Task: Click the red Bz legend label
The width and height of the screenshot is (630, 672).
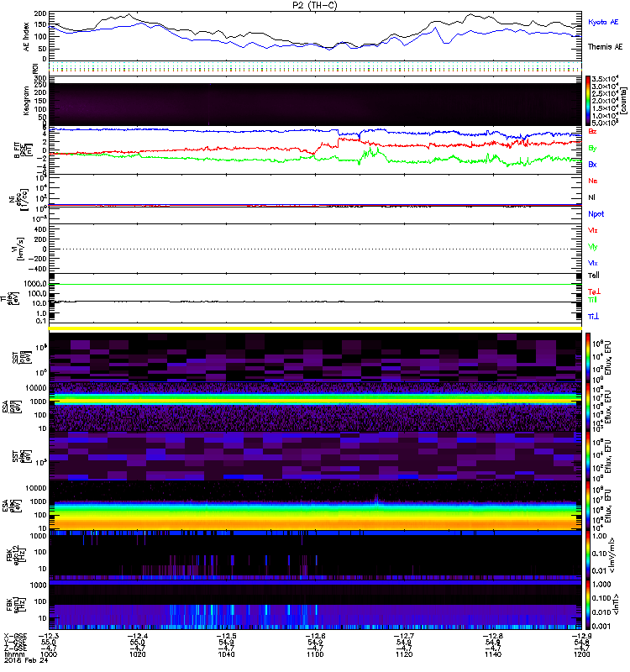Action: [x=592, y=131]
